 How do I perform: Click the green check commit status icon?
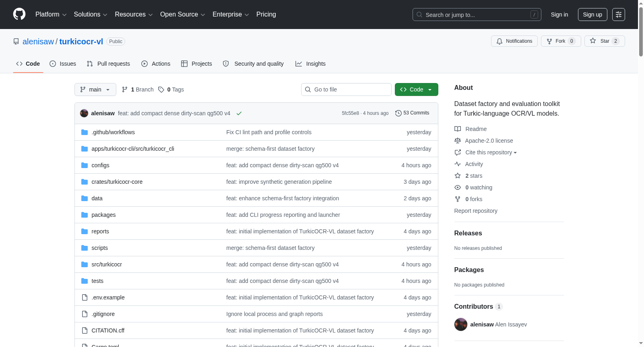pos(239,113)
